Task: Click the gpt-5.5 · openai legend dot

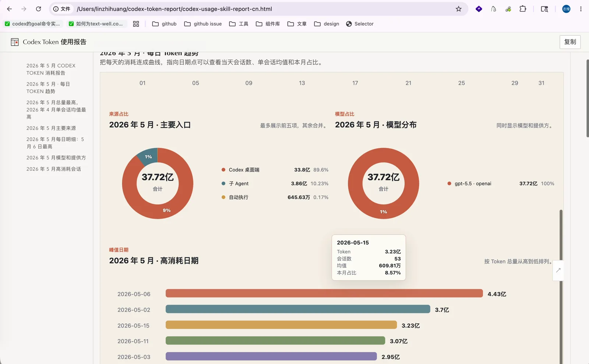Action: tap(449, 183)
